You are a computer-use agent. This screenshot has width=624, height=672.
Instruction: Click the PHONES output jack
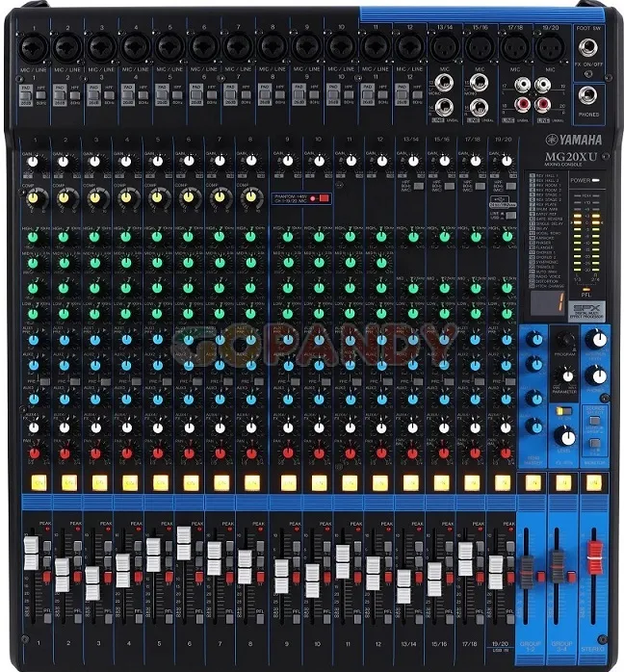(587, 96)
